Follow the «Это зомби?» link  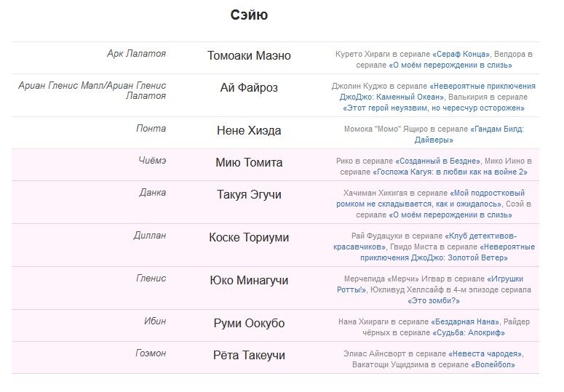click(433, 300)
